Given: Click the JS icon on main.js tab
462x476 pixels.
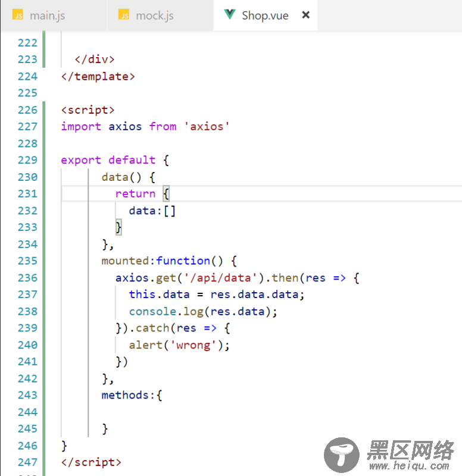Looking at the screenshot, I should (18, 14).
